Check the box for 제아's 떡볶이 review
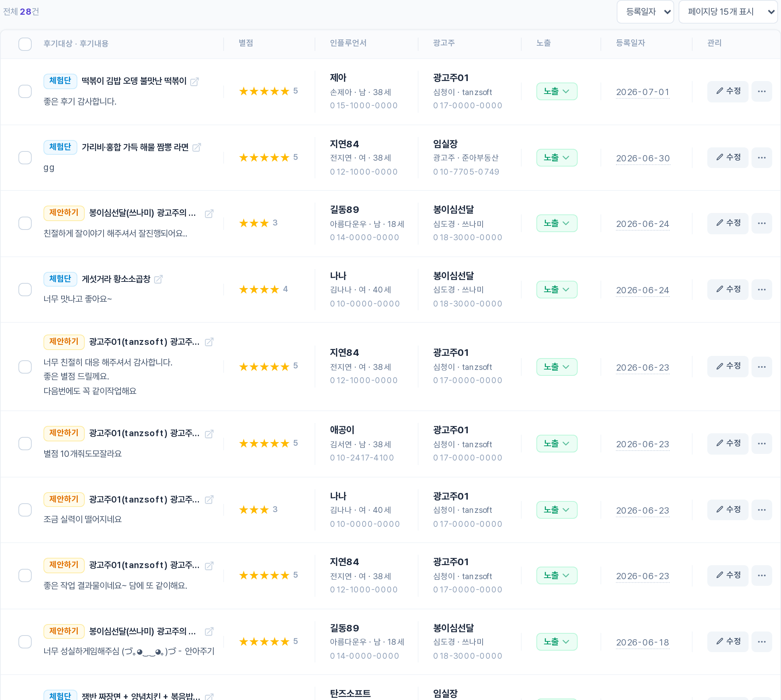781x700 pixels. [x=25, y=91]
